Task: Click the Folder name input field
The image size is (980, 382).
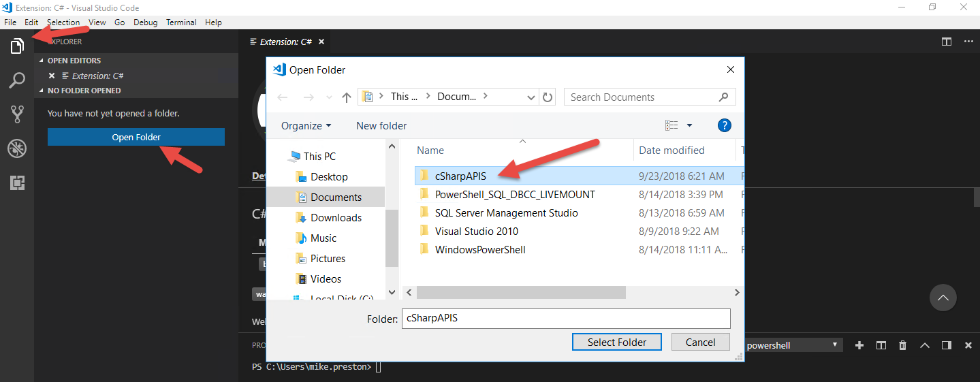Action: pyautogui.click(x=566, y=318)
